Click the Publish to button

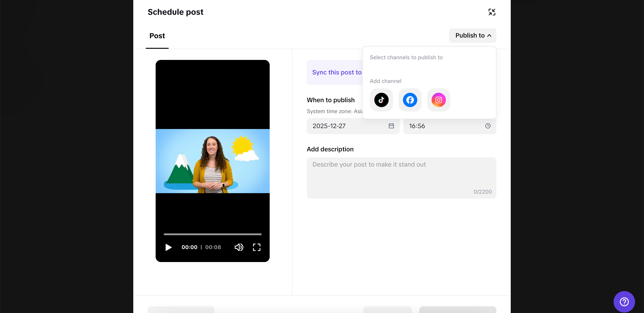pyautogui.click(x=472, y=36)
